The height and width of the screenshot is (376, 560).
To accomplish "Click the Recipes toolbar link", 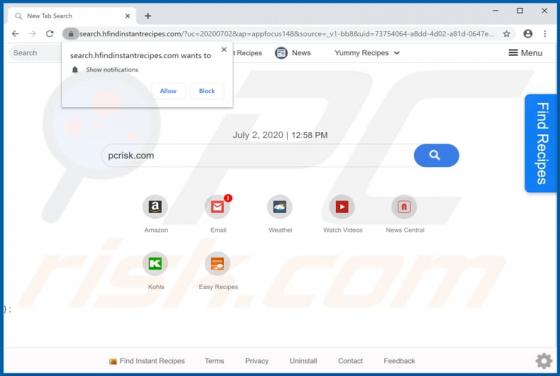I will pos(248,53).
